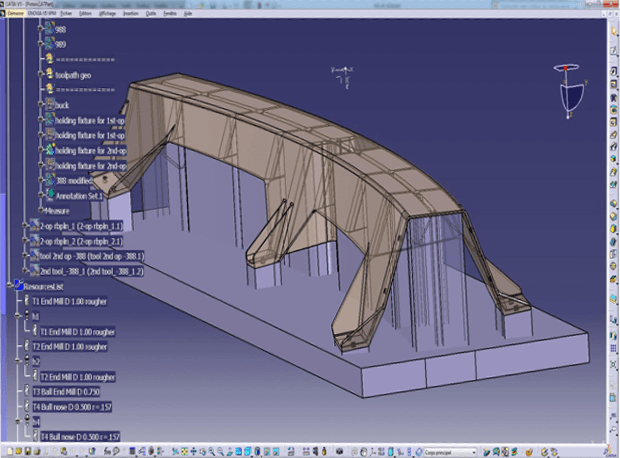Viewport: 620px width, 458px height.
Task: Select the Fit All In view icon
Action: (184, 451)
